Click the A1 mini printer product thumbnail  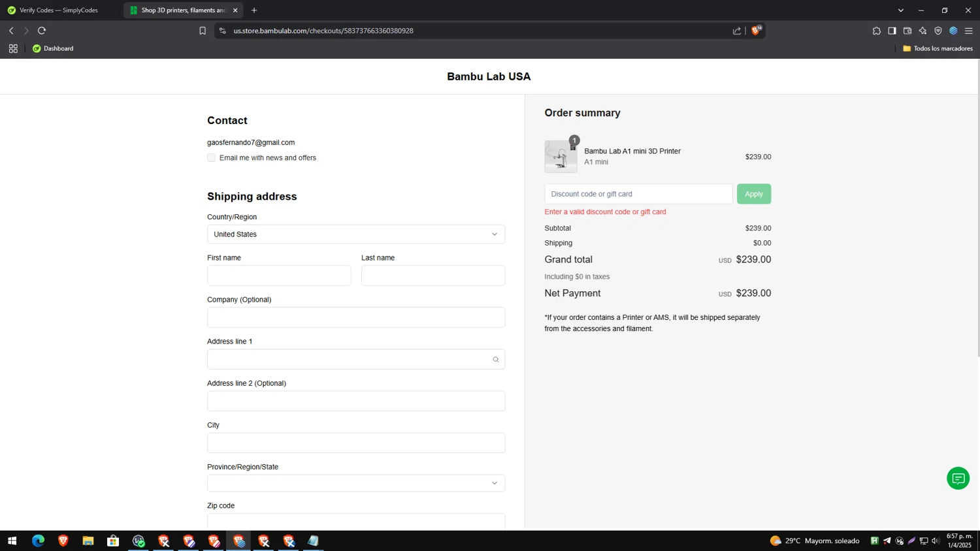pos(561,157)
